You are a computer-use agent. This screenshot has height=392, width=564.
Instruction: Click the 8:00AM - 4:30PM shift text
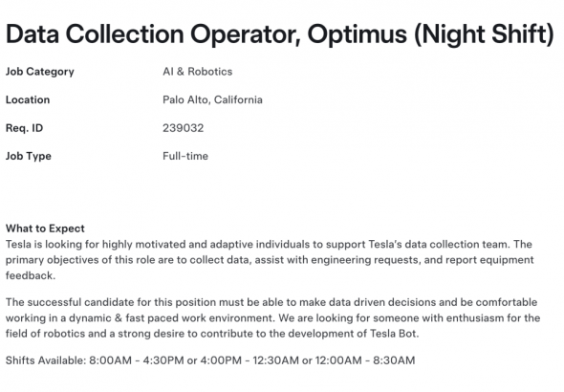pyautogui.click(x=137, y=360)
